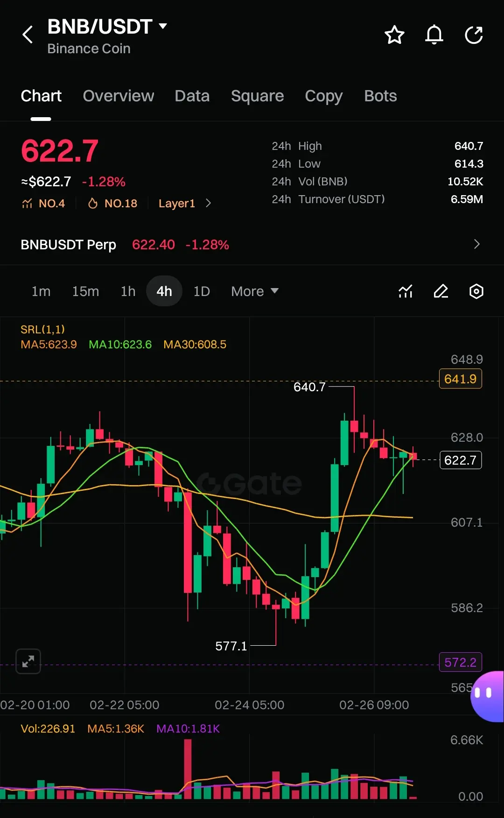Screen dimensions: 504x818
Task: Select the 1D timeframe
Action: (202, 291)
